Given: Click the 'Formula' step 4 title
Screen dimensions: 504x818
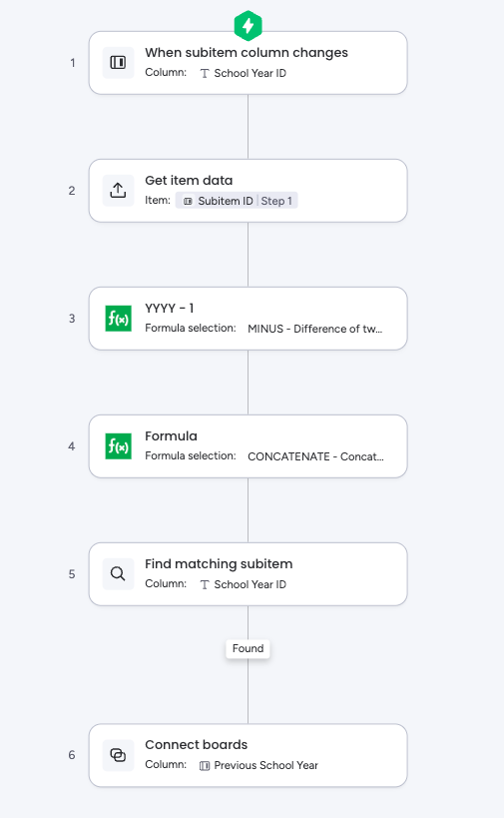Looking at the screenshot, I should [x=171, y=436].
